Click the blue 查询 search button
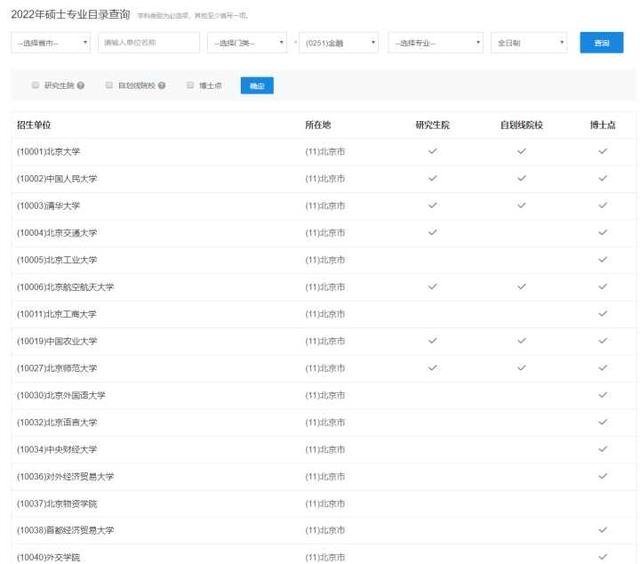The image size is (640, 564). (x=601, y=42)
